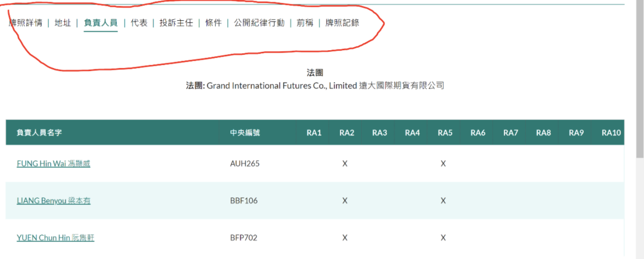This screenshot has height=259, width=644.
Task: Click RA5 X mark in LIANG Benyou row
Action: (443, 201)
